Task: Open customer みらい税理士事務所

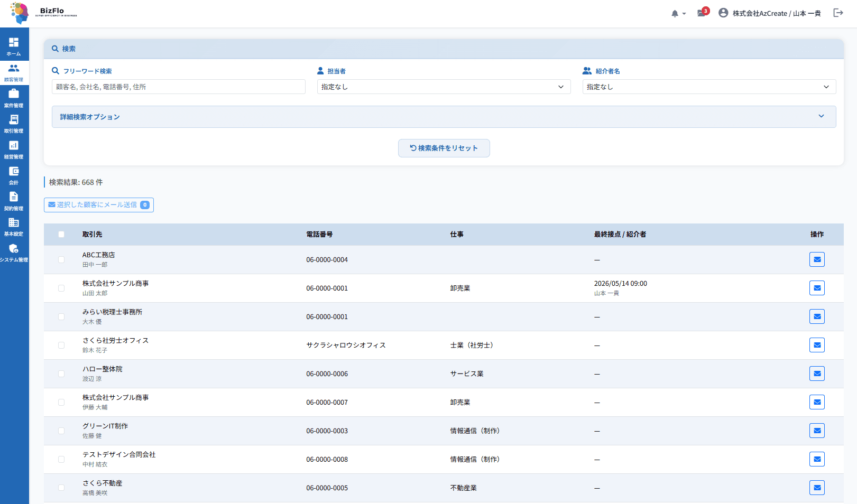Action: [112, 312]
